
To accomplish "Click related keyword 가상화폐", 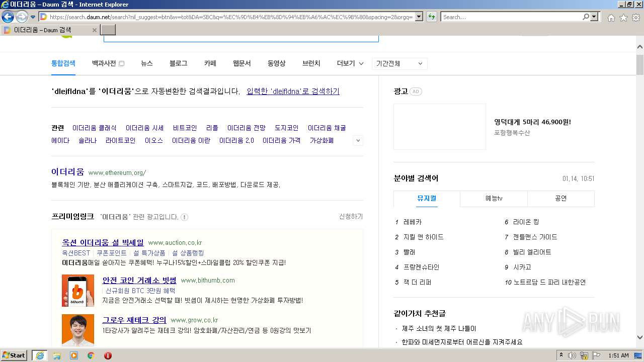I will tap(322, 140).
